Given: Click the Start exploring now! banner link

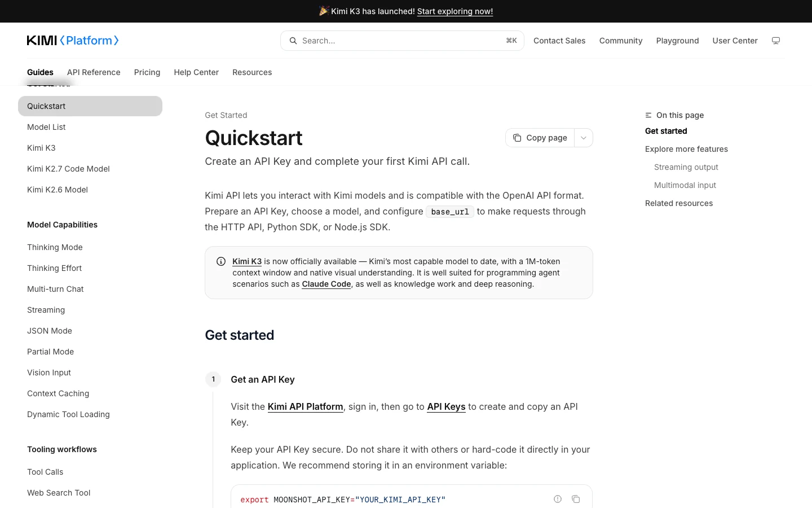Looking at the screenshot, I should click(455, 11).
